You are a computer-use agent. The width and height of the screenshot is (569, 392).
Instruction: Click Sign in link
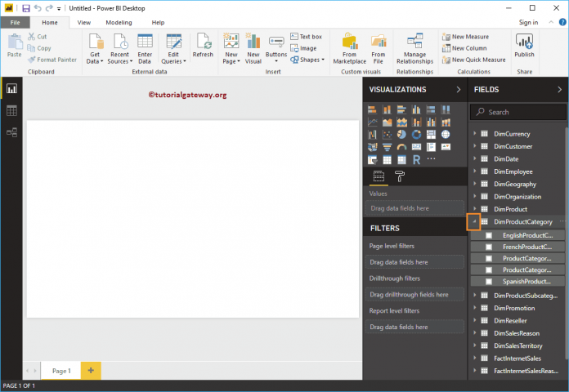click(x=528, y=23)
